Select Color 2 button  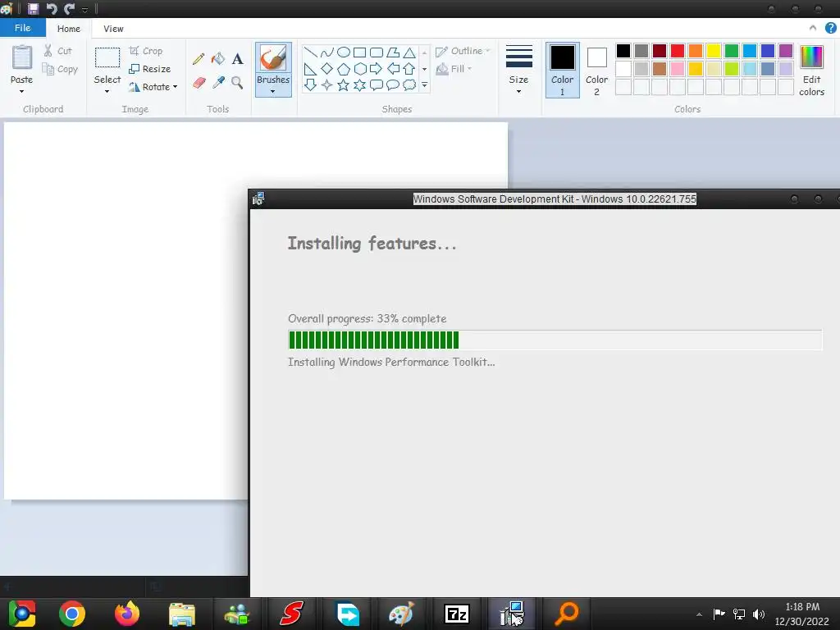pos(597,71)
